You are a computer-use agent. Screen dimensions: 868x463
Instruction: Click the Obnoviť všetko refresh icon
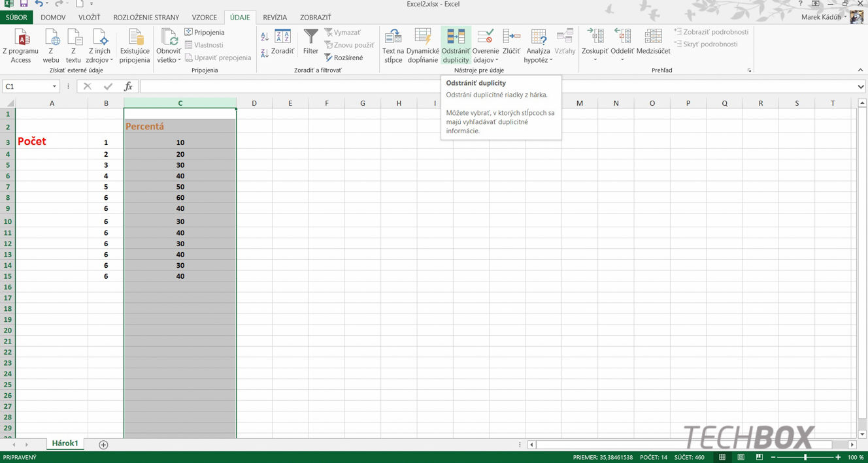coord(169,37)
